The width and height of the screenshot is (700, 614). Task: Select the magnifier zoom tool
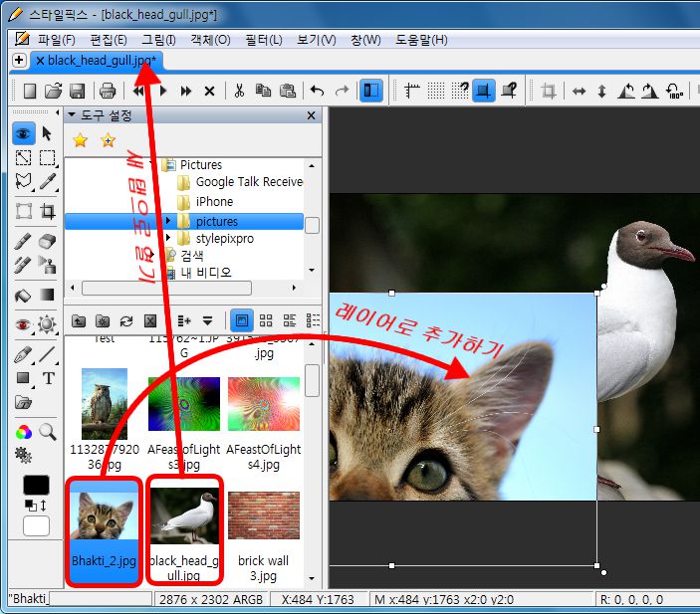point(48,432)
